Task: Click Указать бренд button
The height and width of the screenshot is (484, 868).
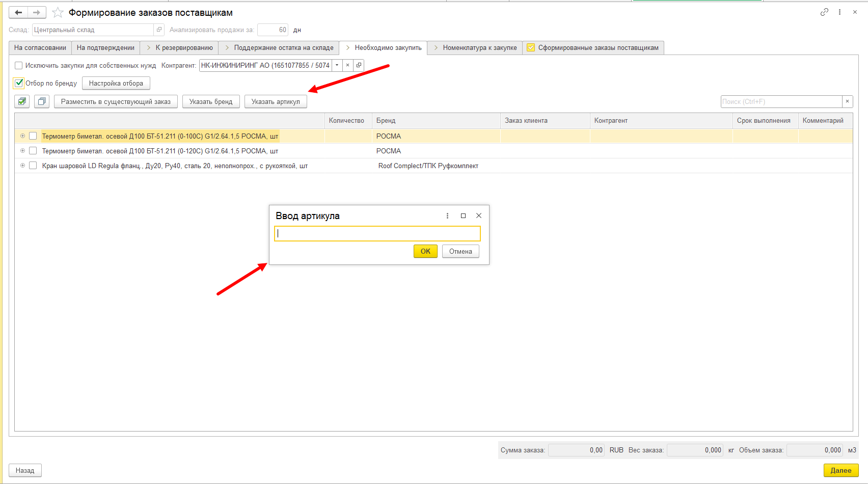Action: 211,101
